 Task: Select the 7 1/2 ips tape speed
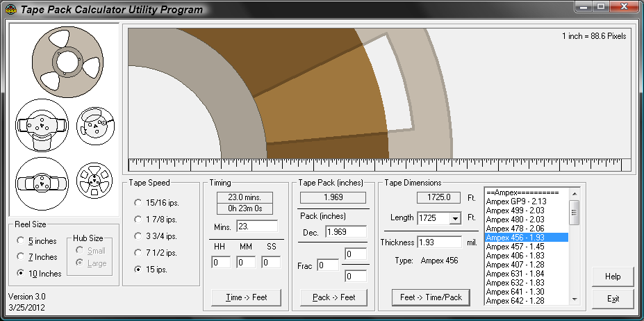pos(156,253)
